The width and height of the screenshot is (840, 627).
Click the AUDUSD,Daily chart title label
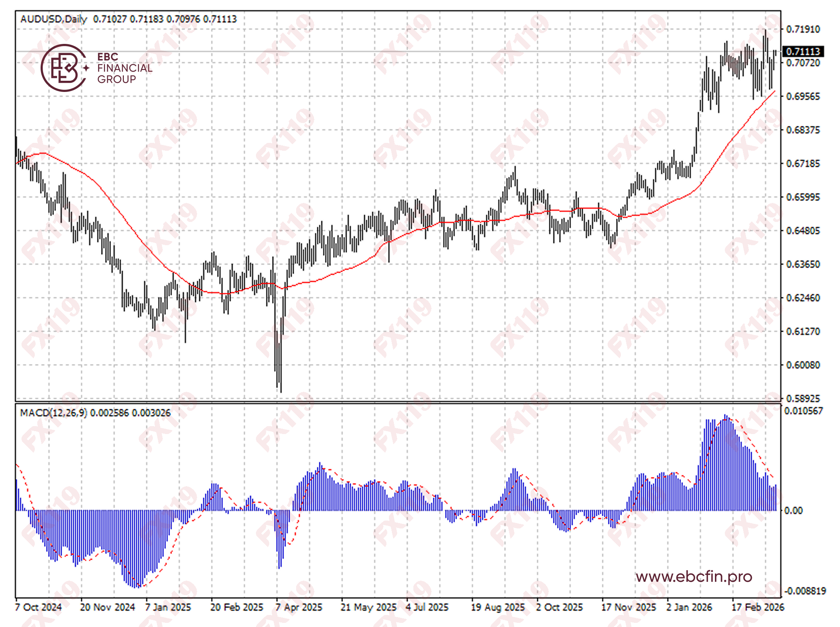tap(53, 19)
